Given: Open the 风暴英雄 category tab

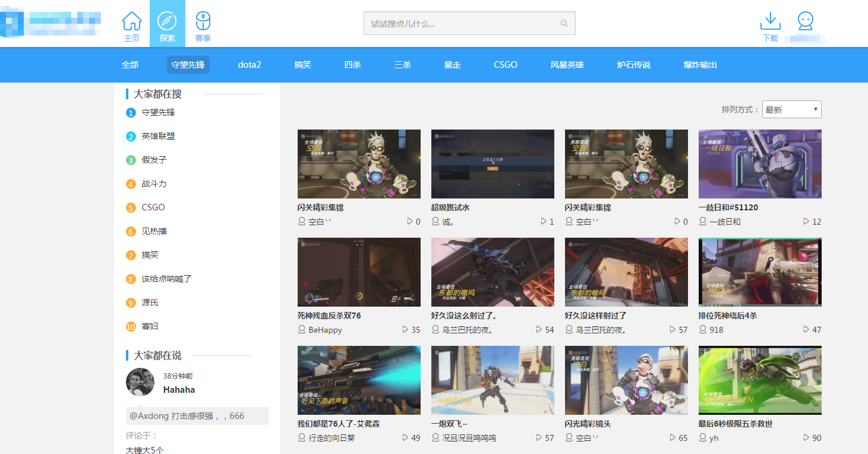Looking at the screenshot, I should click(567, 65).
